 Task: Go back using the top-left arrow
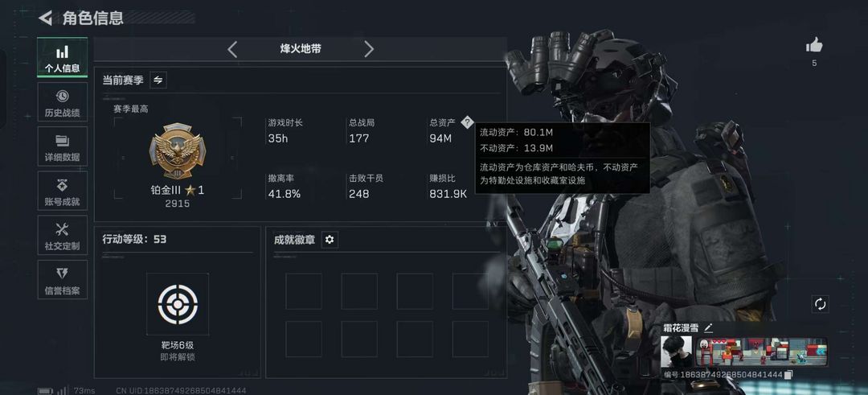click(45, 18)
